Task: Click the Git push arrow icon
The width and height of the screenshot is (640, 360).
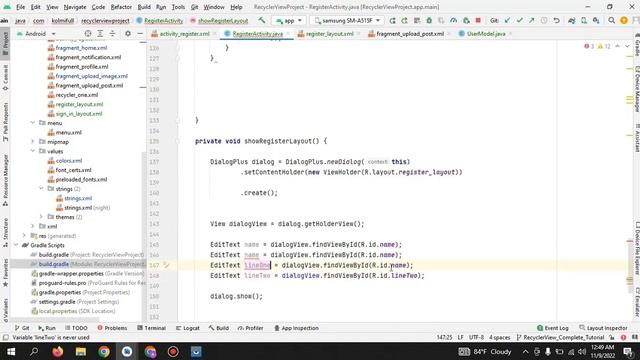Action: 531,20
